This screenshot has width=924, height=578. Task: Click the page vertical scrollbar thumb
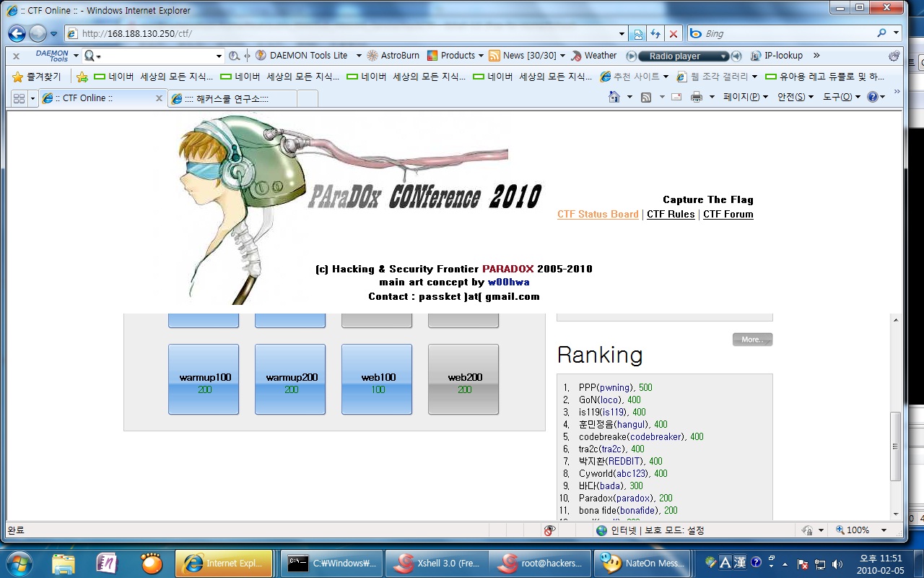click(896, 446)
